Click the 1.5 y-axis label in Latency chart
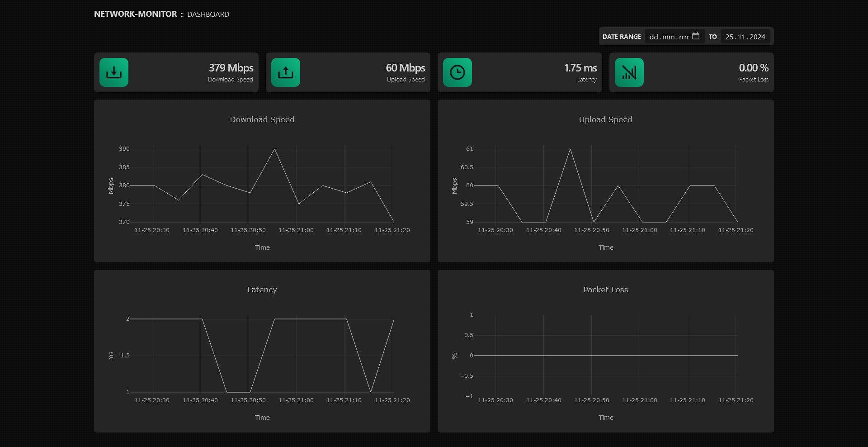 [x=125, y=356]
